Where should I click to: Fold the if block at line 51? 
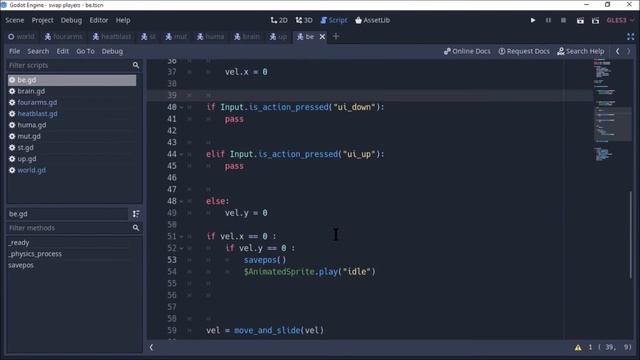[x=181, y=236]
